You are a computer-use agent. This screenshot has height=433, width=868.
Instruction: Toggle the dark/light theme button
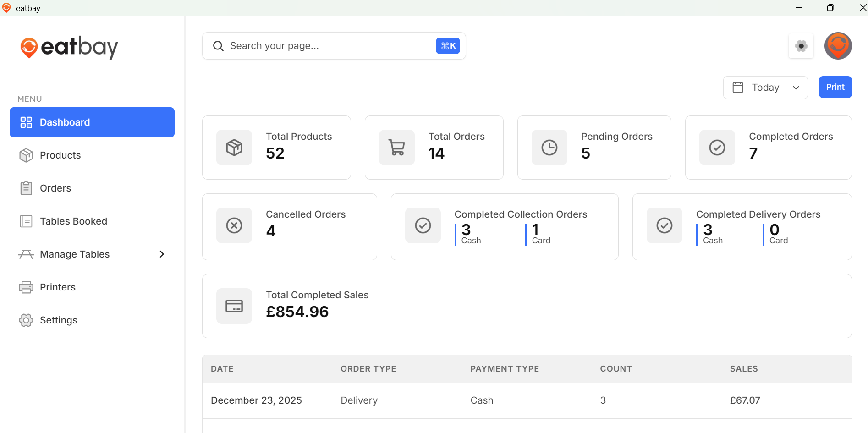coord(801,46)
